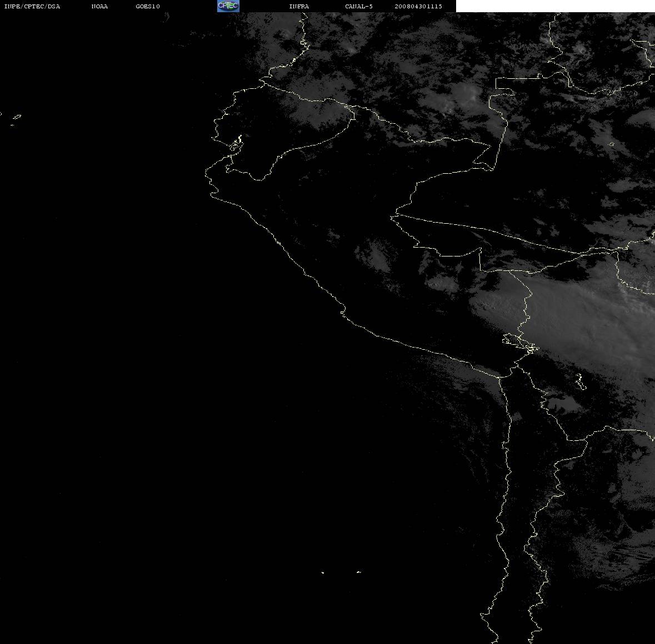Click the westernmost point of Peru's coastline
This screenshot has height=644, width=655.
coord(206,172)
